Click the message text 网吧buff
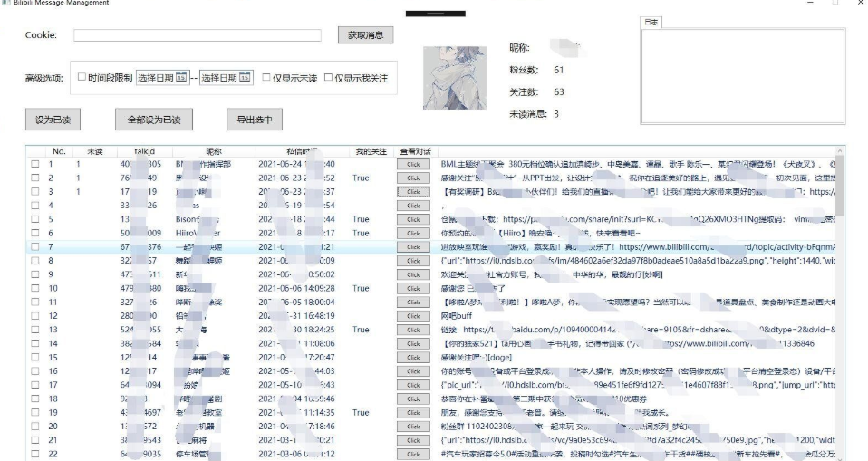868x461 pixels. pos(457,316)
